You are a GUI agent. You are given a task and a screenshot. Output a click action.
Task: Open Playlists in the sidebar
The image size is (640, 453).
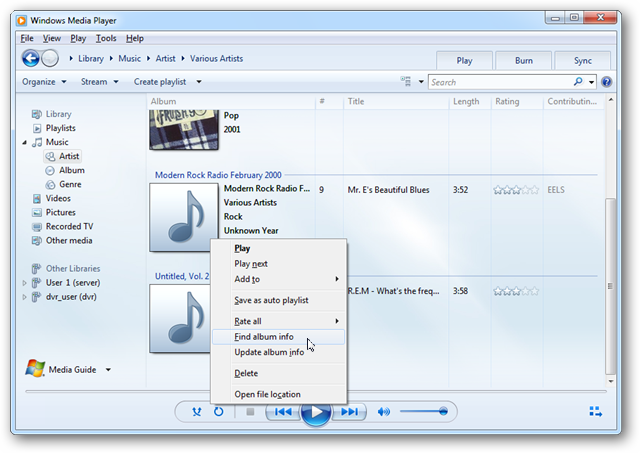click(x=60, y=128)
